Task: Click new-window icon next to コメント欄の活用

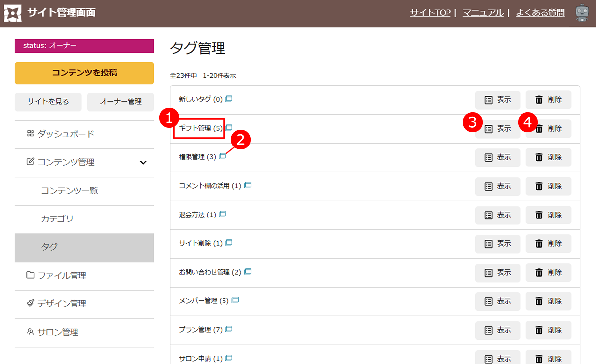Action: tap(248, 185)
